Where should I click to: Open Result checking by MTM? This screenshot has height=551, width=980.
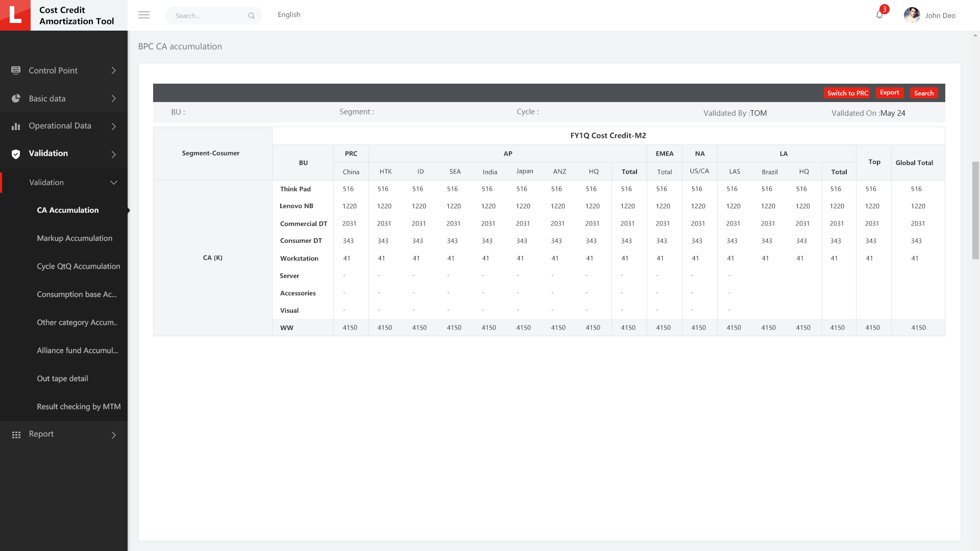[x=79, y=407]
